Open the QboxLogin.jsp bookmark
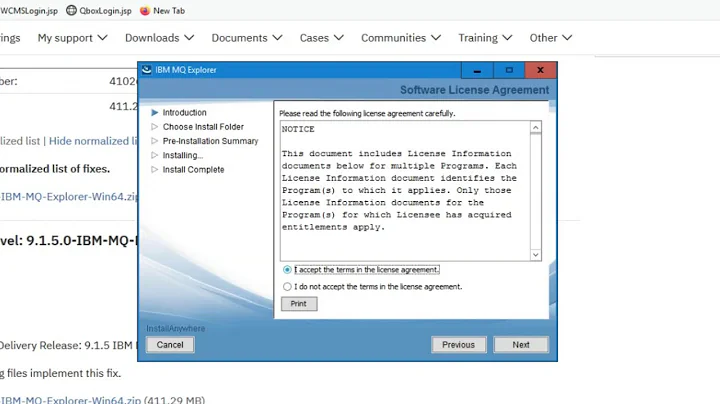Screen dimensions: 720x404 pyautogui.click(x=99, y=11)
